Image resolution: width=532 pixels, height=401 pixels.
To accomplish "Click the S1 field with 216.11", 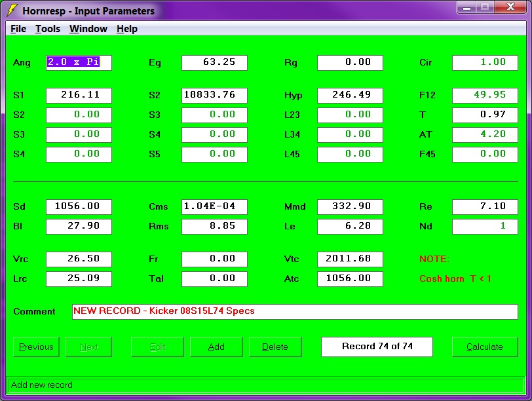I will click(x=79, y=95).
